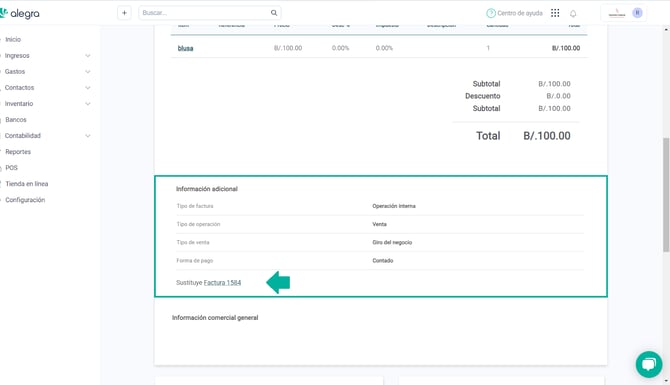
Task: Click the Giro del negocio value
Action: coord(392,242)
